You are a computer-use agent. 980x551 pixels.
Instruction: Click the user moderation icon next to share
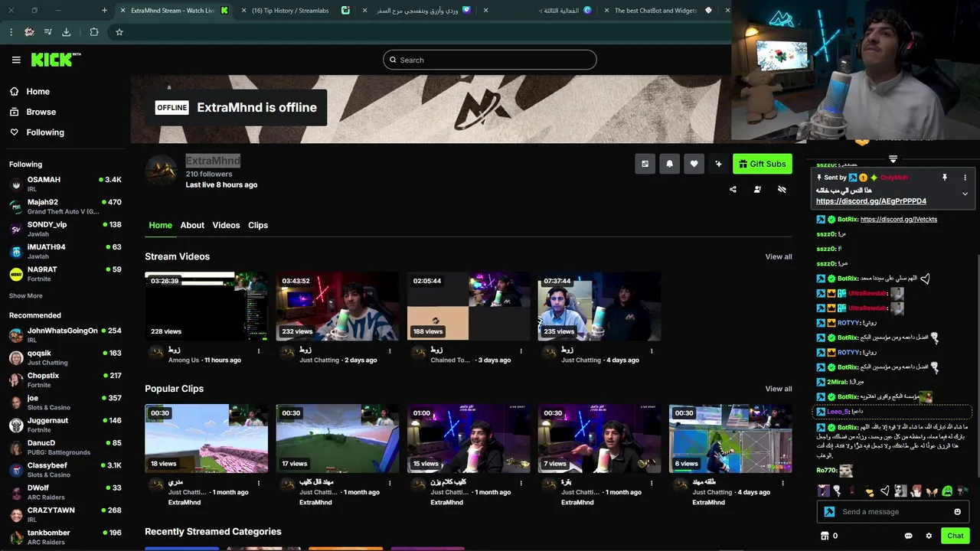click(757, 189)
